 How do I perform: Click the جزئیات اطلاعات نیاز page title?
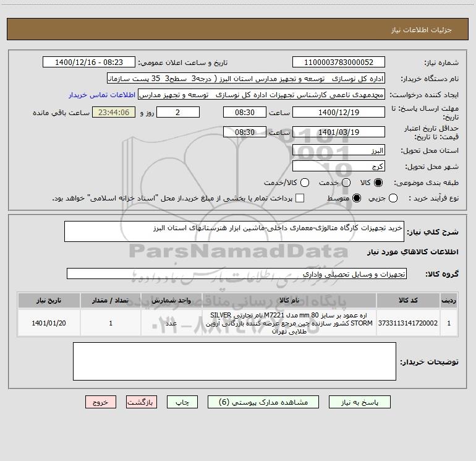[421, 30]
